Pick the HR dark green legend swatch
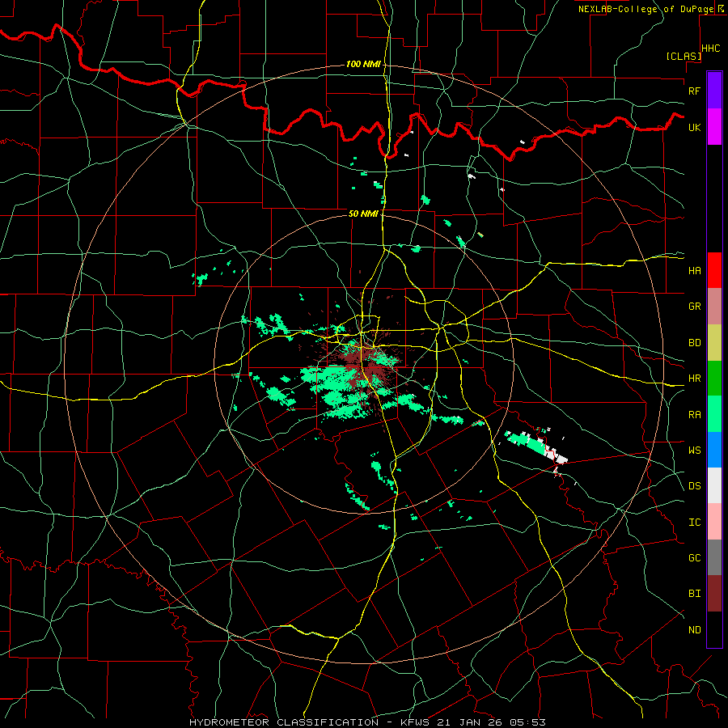The width and height of the screenshot is (728, 728). coord(714,379)
